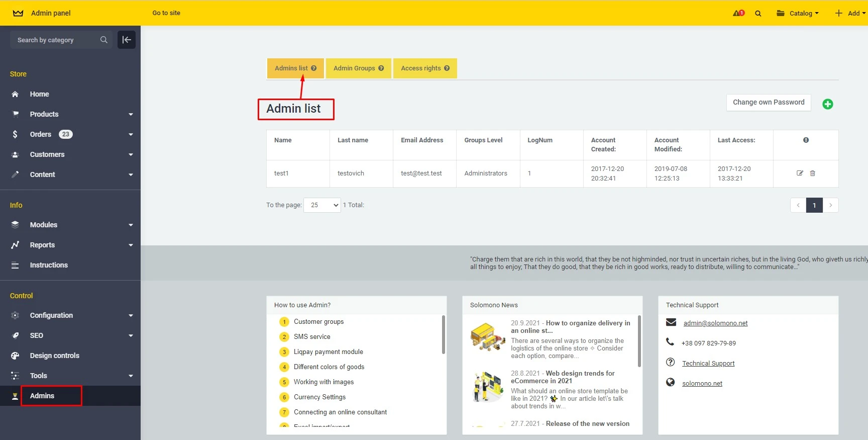Screen dimensions: 868x440
Task: Click the crown logo in header
Action: point(18,13)
